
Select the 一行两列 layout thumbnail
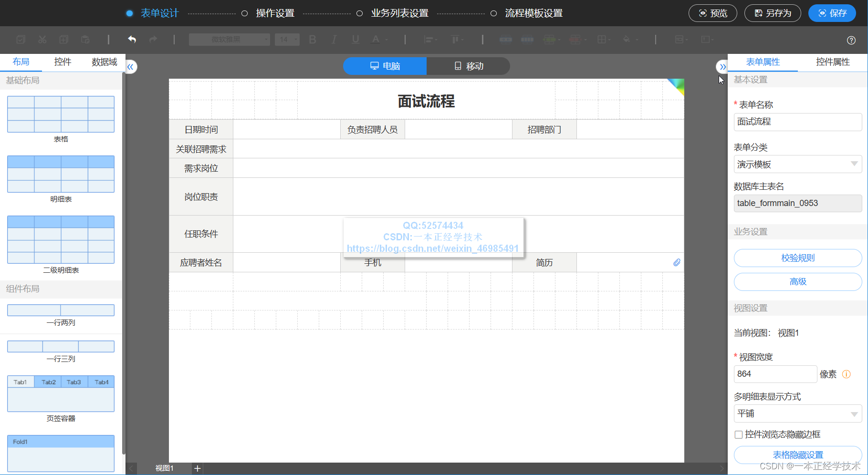pos(61,310)
